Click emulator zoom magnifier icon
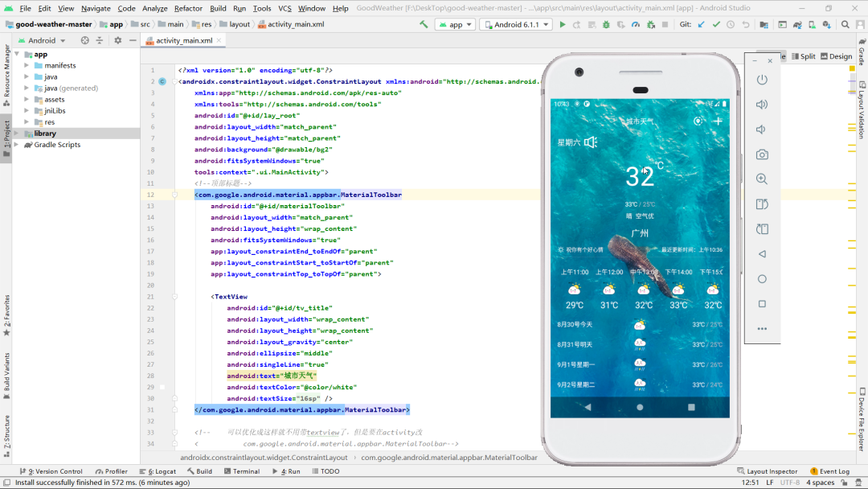The height and width of the screenshot is (489, 868). tap(762, 179)
